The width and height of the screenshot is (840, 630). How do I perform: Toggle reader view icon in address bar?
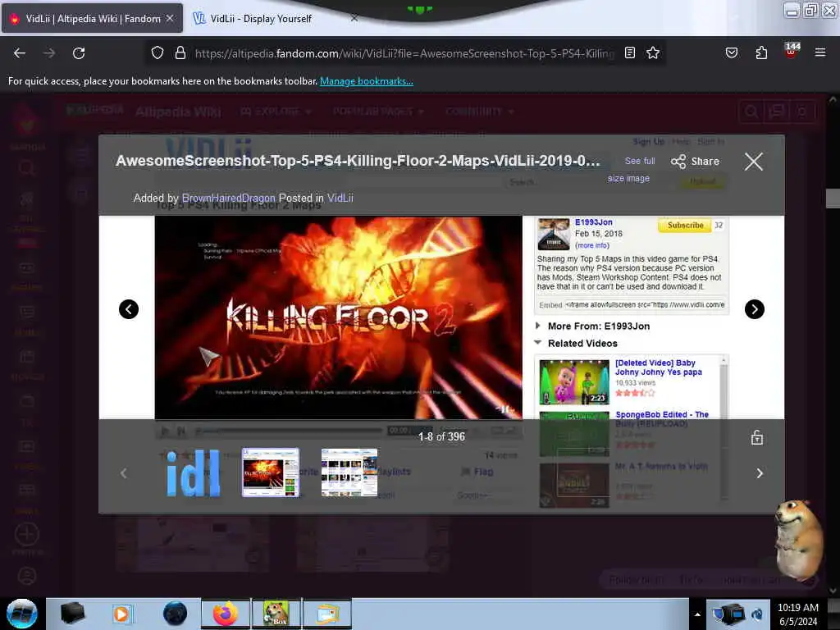(630, 53)
